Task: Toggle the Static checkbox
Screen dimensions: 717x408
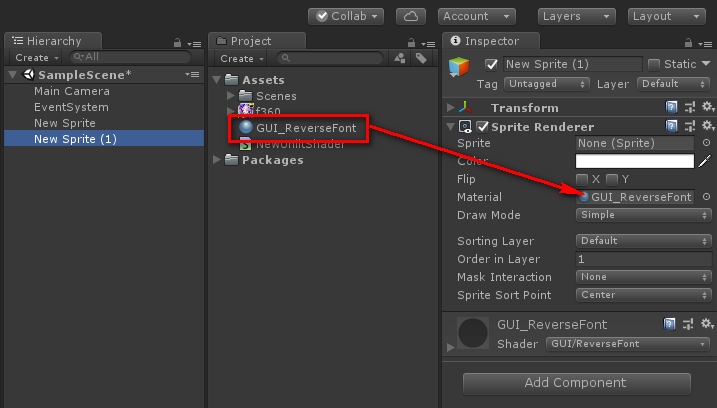Action: (x=654, y=64)
